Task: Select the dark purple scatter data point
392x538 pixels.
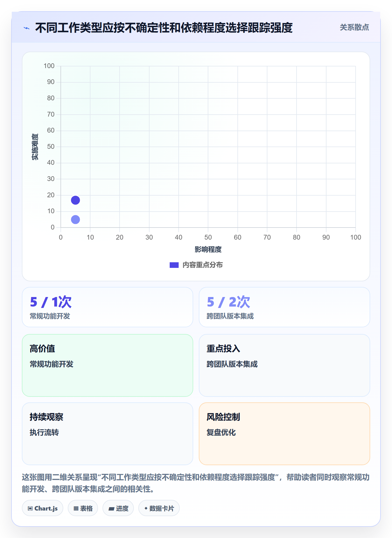Action: click(x=75, y=200)
